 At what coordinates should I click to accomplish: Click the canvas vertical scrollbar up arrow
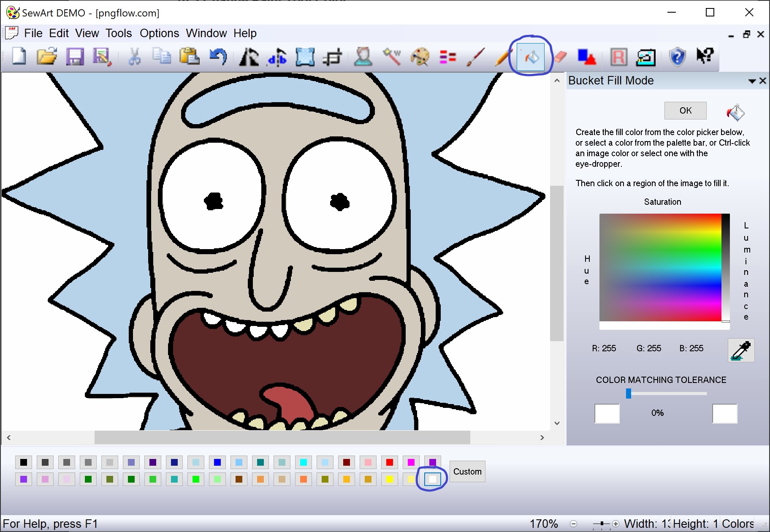coord(557,81)
